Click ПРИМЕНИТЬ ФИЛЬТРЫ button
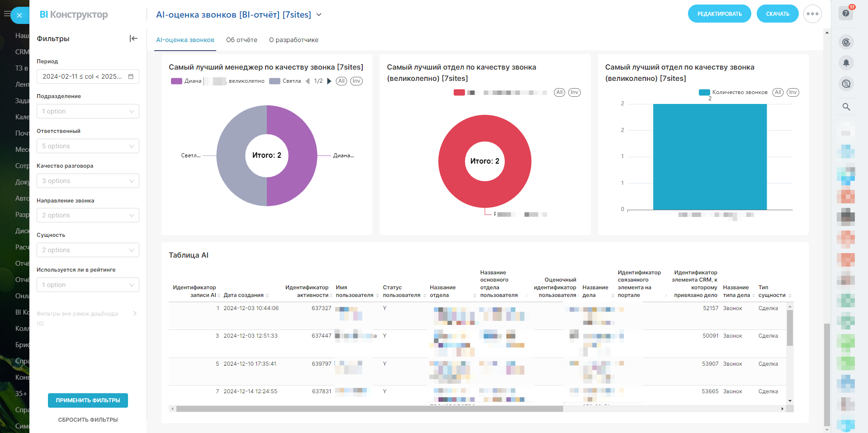Viewport: 868px width, 433px height. 88,400
